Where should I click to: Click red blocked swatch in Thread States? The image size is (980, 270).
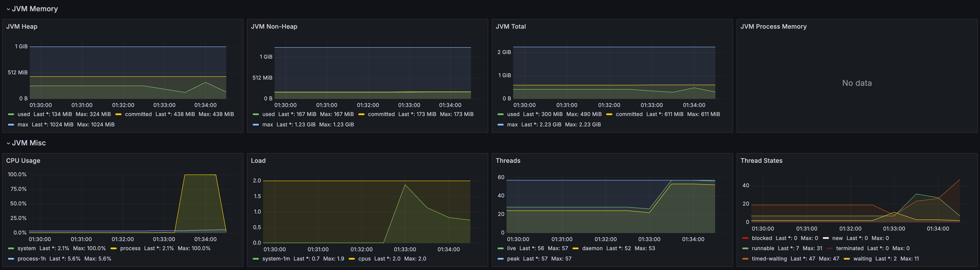(x=745, y=238)
